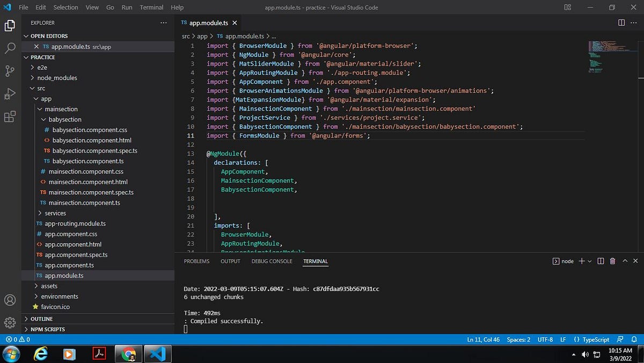Open the feedback icon in status bar

point(620,339)
